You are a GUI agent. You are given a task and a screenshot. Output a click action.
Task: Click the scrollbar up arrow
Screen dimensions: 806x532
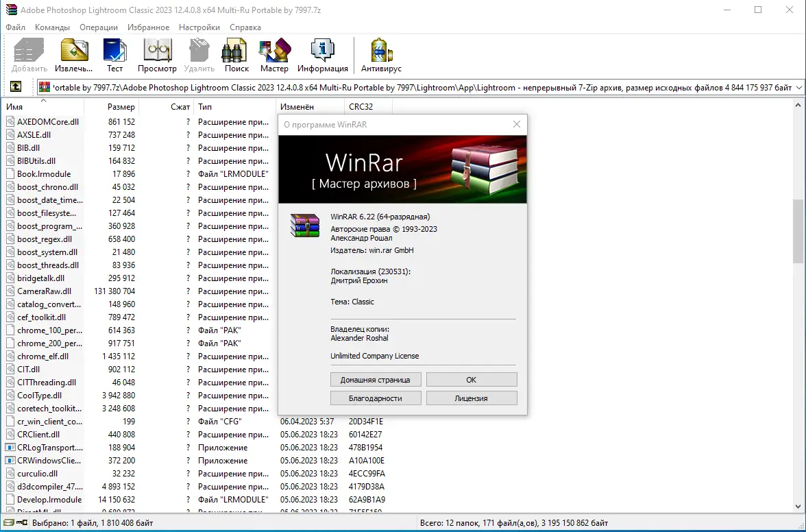(x=798, y=106)
